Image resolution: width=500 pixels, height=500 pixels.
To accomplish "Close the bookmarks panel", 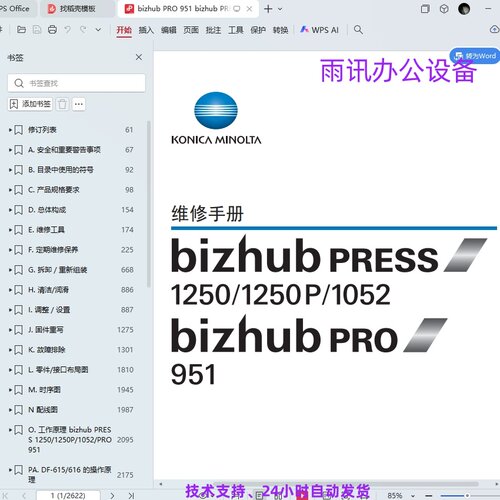I will (139, 57).
